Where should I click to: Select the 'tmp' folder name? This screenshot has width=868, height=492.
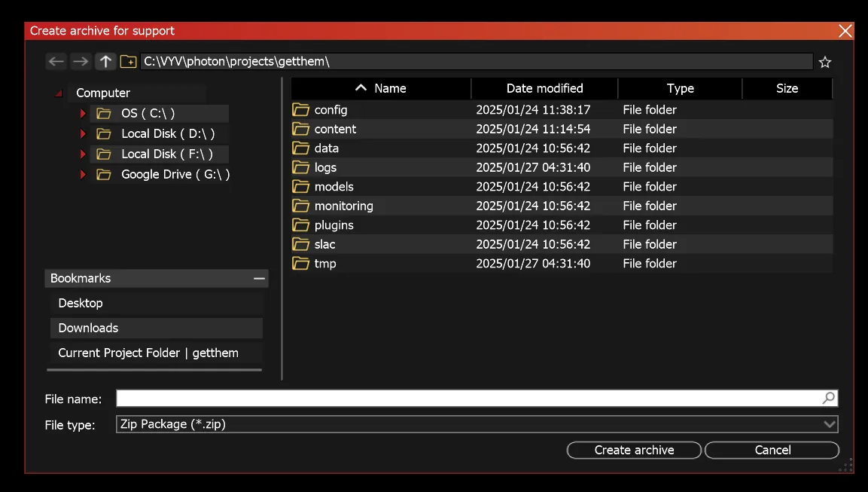[325, 264]
